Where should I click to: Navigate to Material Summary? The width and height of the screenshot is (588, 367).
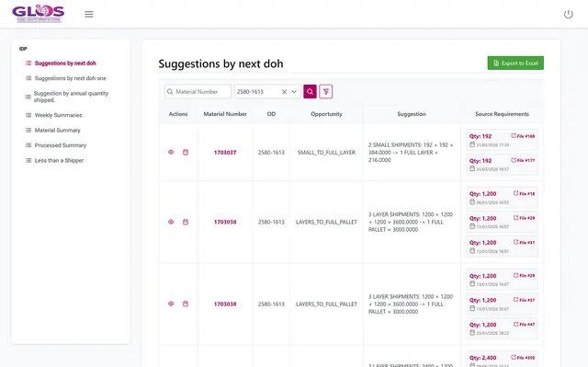point(57,131)
